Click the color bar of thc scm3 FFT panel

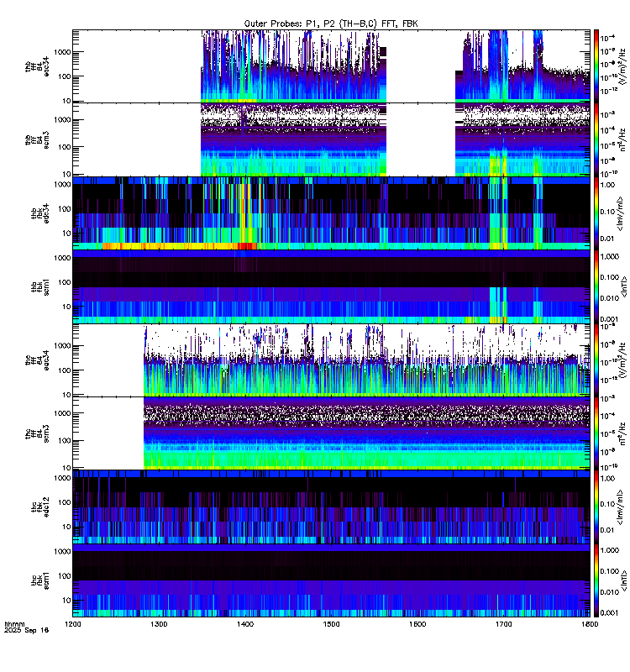click(596, 433)
